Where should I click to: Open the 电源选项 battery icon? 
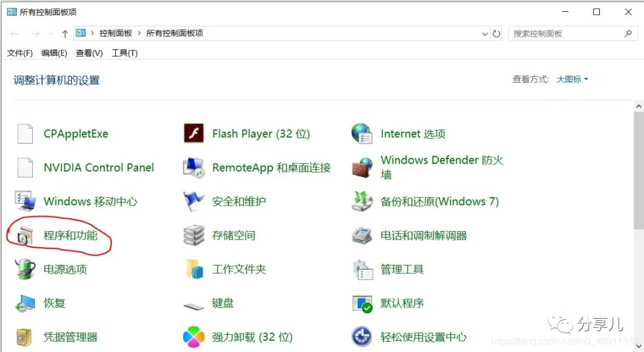tap(25, 269)
